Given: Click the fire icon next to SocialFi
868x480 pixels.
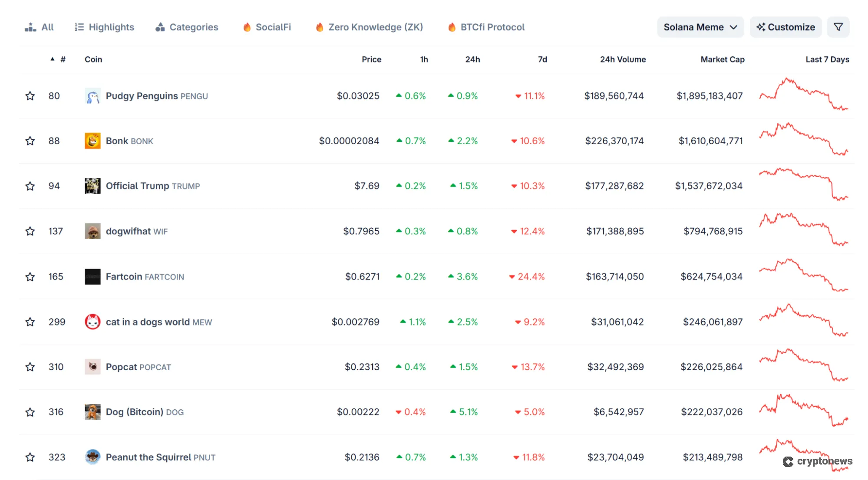Looking at the screenshot, I should pos(247,27).
